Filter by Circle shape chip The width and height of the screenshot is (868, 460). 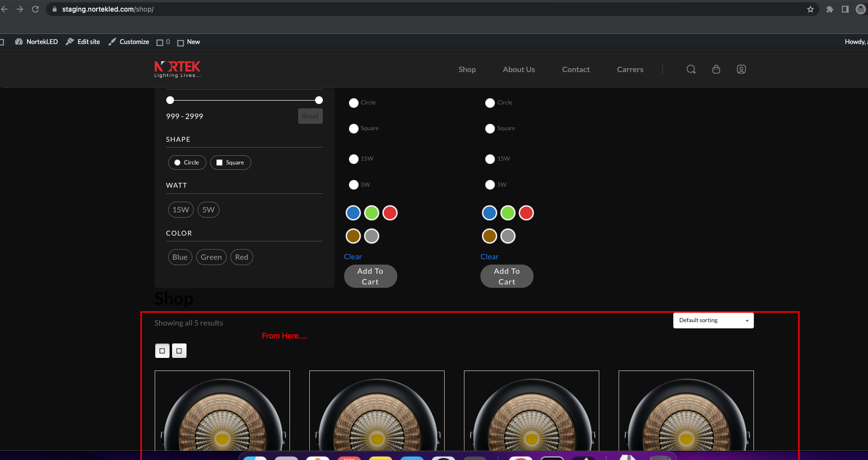(187, 163)
